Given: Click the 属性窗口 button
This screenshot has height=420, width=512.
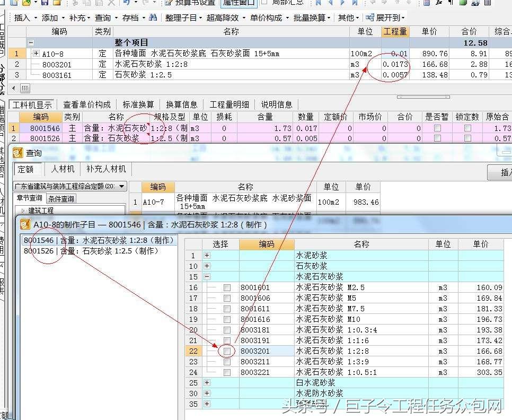Looking at the screenshot, I should (x=238, y=3).
